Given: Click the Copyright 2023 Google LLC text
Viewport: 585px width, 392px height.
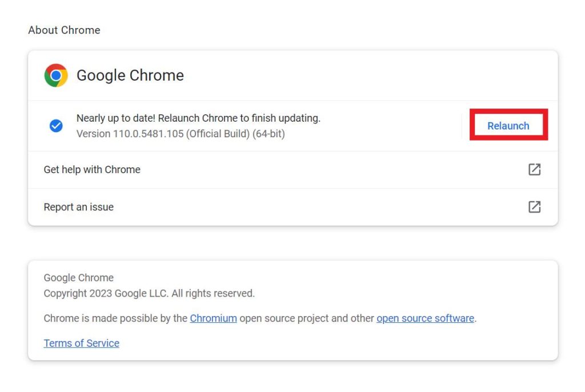Looking at the screenshot, I should point(106,293).
